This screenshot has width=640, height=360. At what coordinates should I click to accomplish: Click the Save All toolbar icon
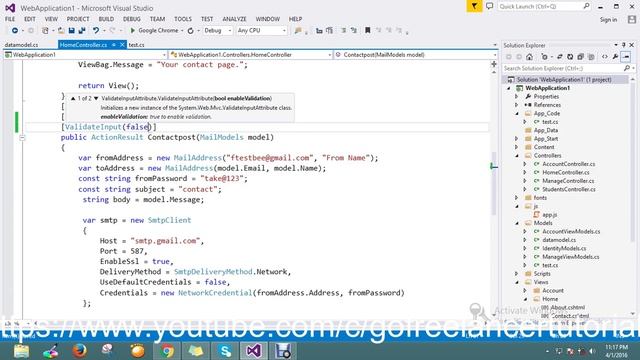point(82,31)
